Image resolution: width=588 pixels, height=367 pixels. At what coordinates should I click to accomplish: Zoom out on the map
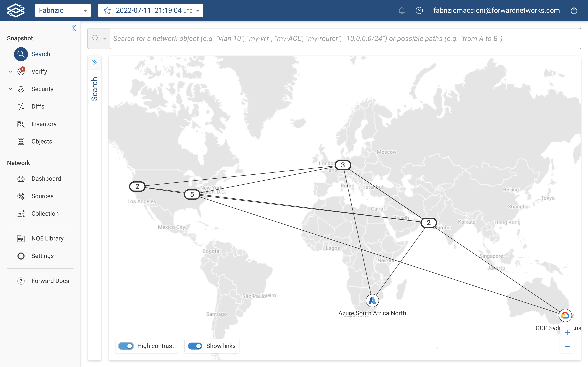tap(567, 347)
